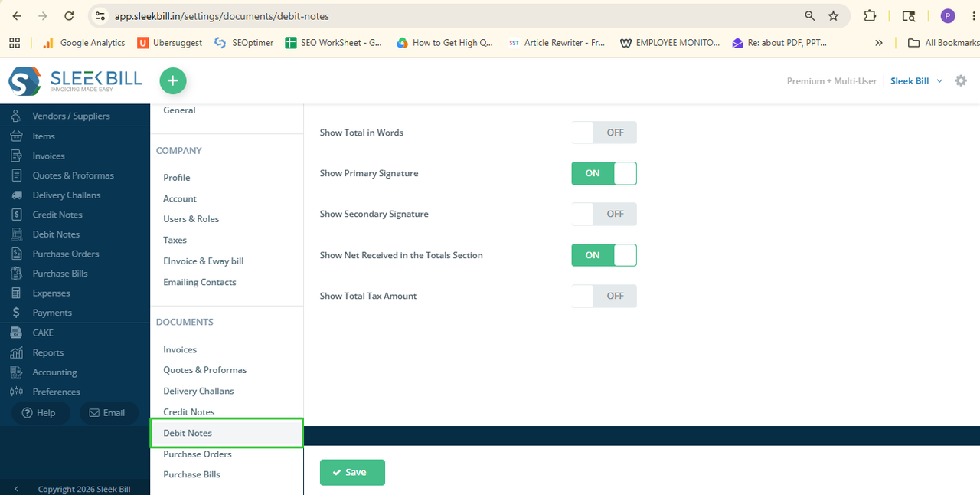
Task: Go back using the browser arrow
Action: pos(17,15)
